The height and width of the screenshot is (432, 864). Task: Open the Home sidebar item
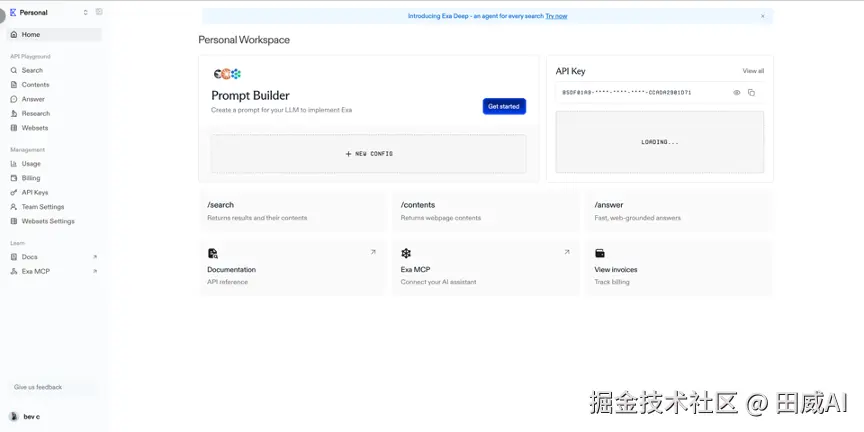54,34
